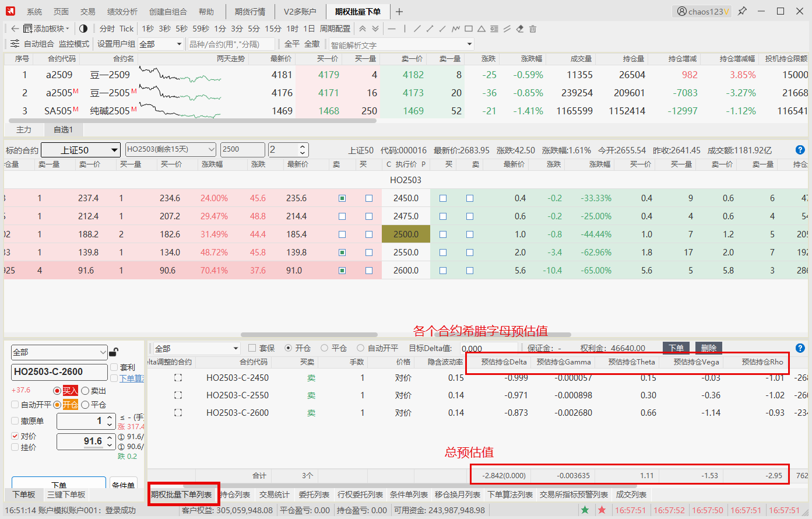Enable the 套保 checkbox

252,348
